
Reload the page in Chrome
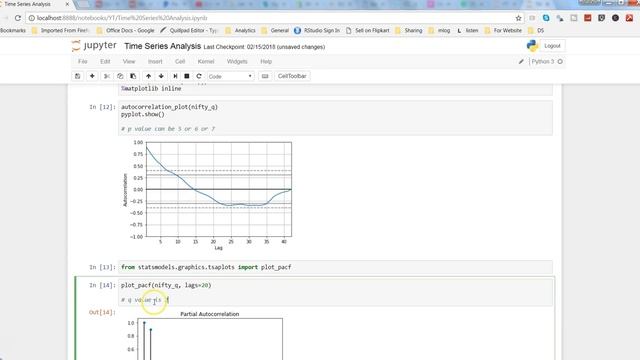(x=18, y=18)
